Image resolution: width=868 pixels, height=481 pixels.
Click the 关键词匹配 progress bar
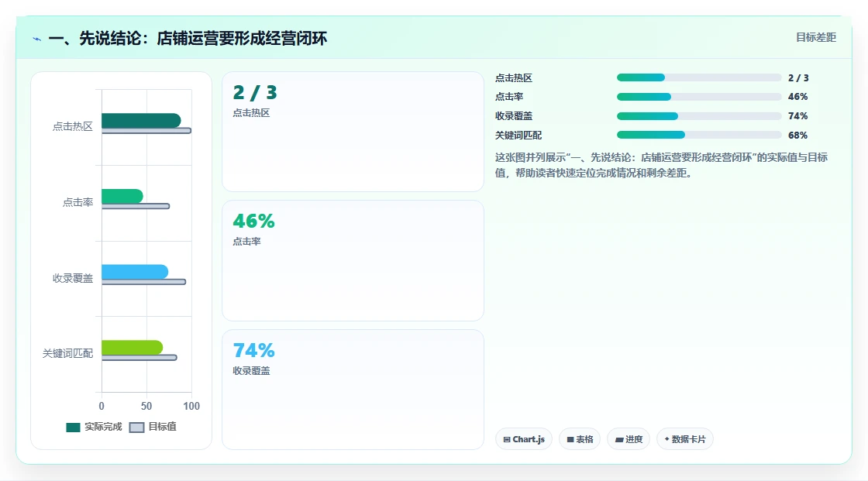coord(698,135)
